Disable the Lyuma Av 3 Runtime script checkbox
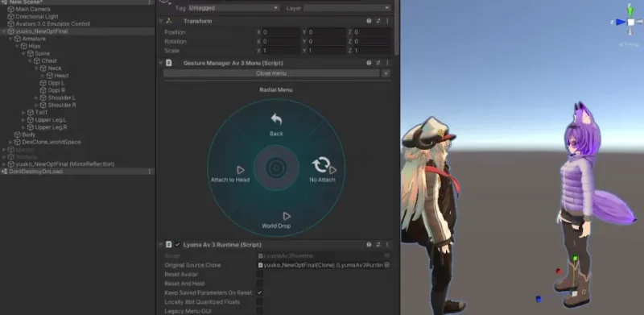The height and width of the screenshot is (315, 644). [177, 245]
